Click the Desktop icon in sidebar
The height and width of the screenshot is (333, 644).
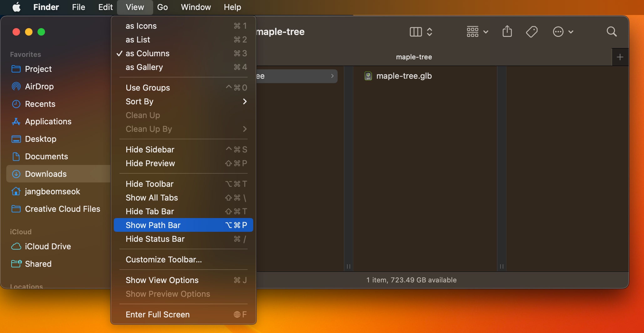click(x=16, y=139)
